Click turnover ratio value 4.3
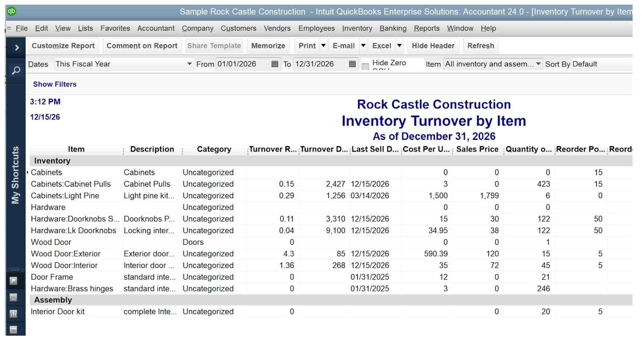Screen dimensions: 644x340 [x=289, y=254]
